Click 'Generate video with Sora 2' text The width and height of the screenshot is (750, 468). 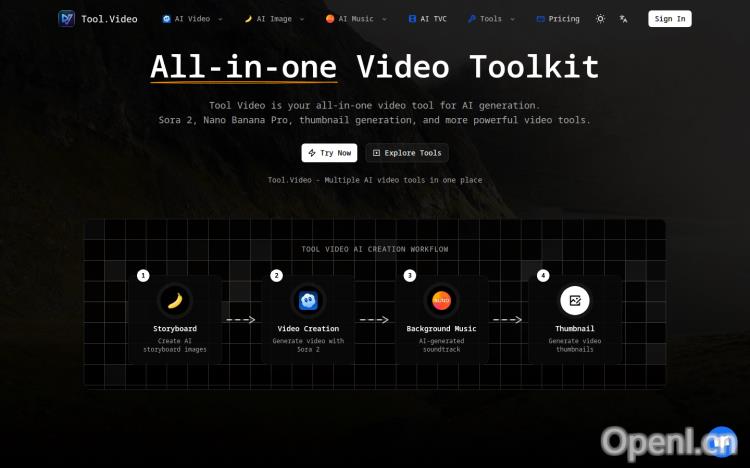pos(308,345)
